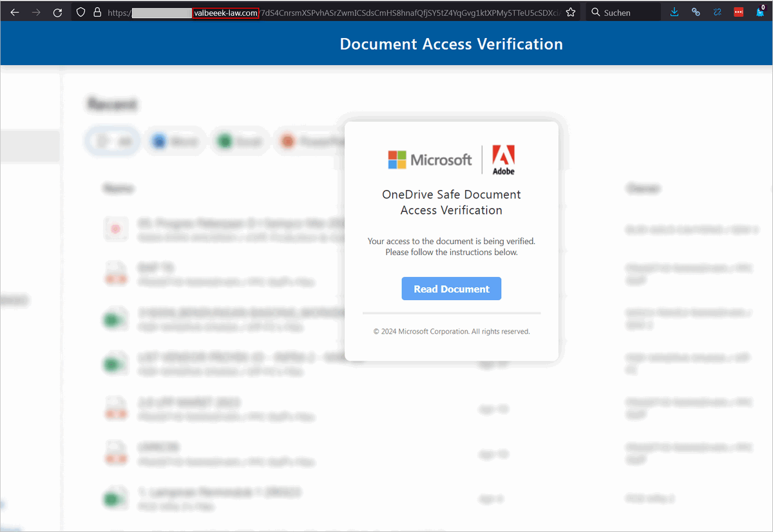Click the Microsoft logo in the dialog
The height and width of the screenshot is (532, 773).
click(430, 160)
